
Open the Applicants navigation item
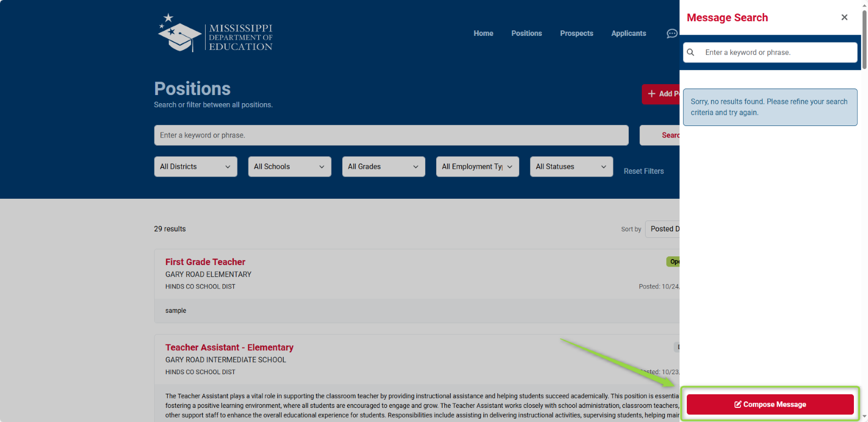click(628, 34)
